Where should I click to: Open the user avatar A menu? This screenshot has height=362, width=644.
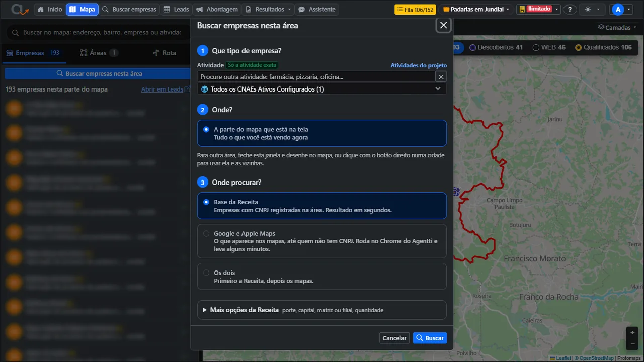point(621,9)
